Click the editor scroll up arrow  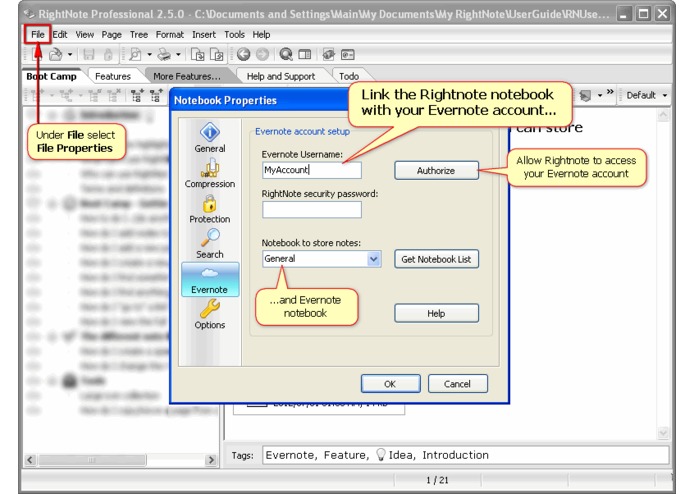point(663,116)
